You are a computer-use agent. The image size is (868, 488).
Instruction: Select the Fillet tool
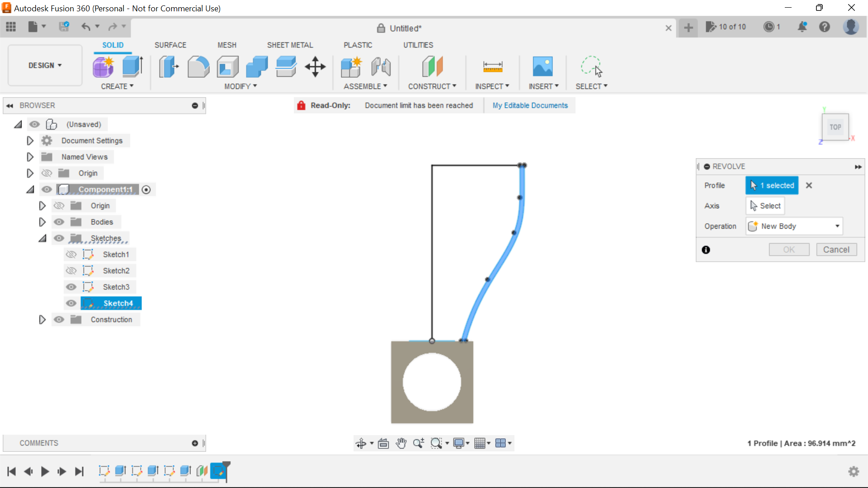click(x=198, y=66)
